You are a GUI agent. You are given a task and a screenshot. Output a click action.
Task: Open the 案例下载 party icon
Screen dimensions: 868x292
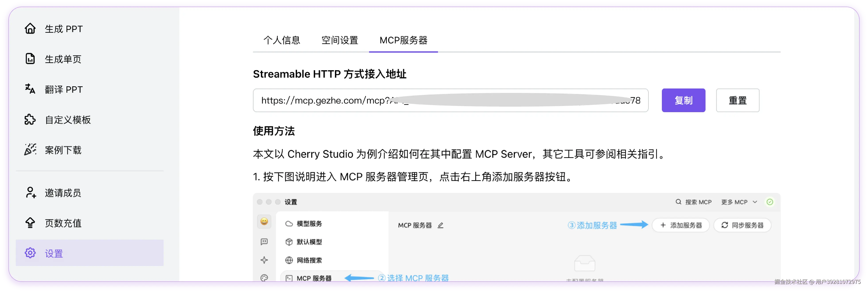tap(30, 150)
